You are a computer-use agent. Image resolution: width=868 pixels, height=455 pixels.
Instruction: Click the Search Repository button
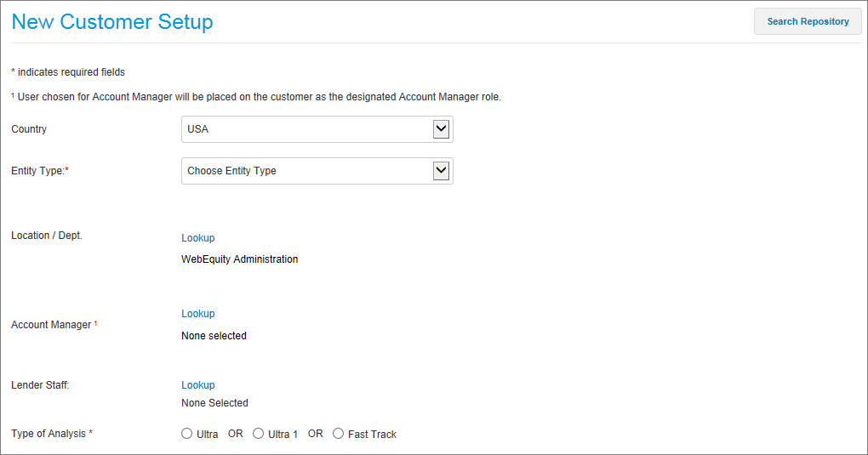[x=808, y=21]
